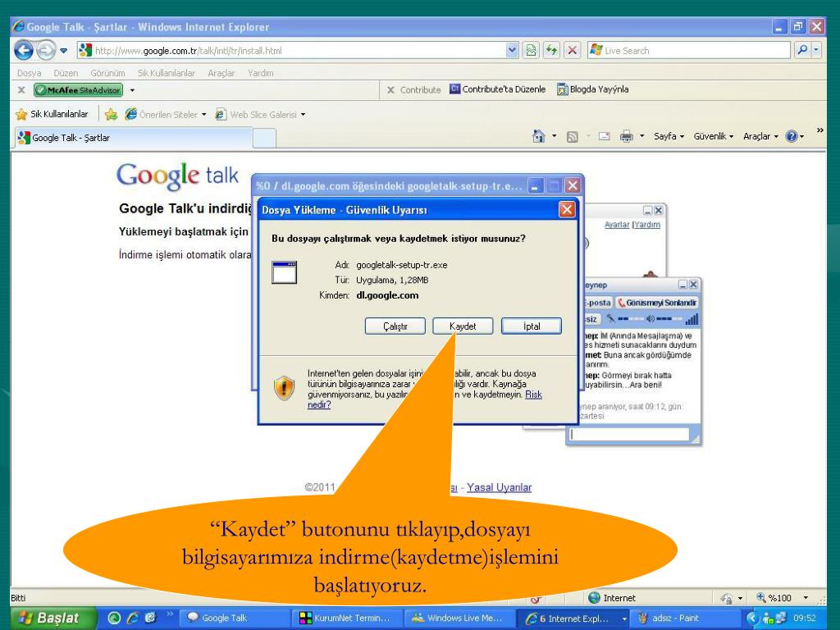Viewport: 840px width, 630px height.
Task: Open the Görünüm menu
Action: (x=107, y=73)
